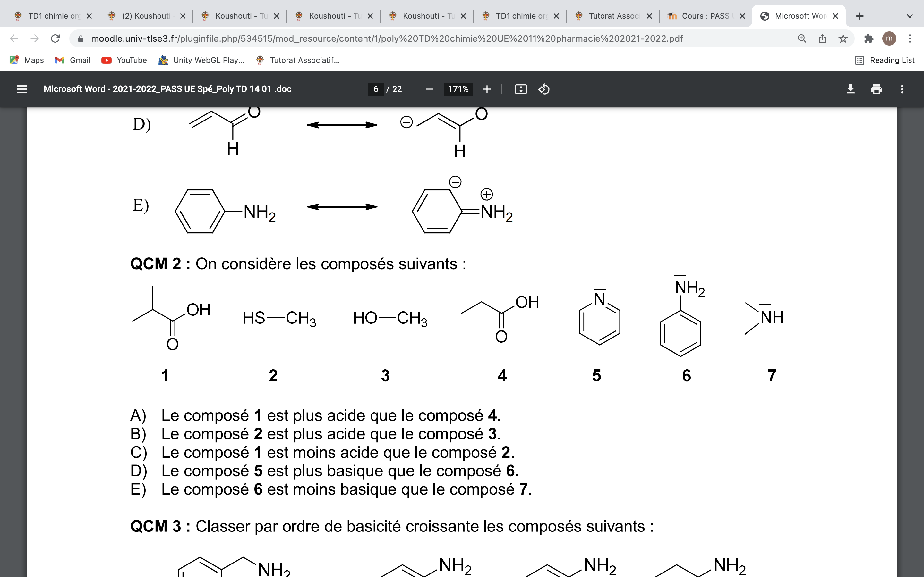Open the PDF sidebar hamburger menu

[22, 89]
